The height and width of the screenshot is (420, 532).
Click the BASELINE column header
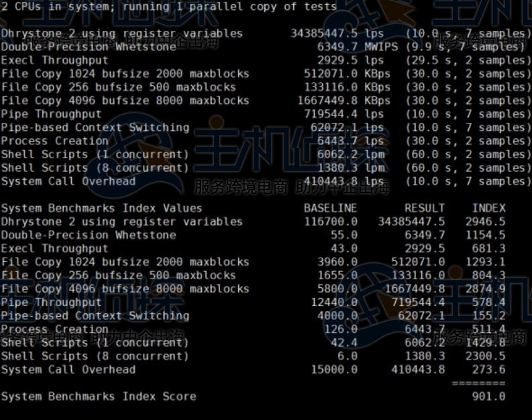click(330, 208)
